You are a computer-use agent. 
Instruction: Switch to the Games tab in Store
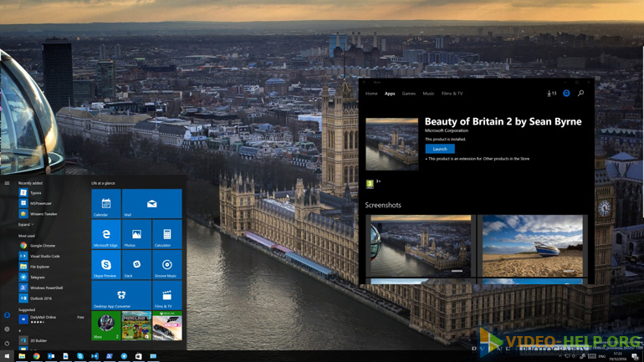click(x=408, y=94)
